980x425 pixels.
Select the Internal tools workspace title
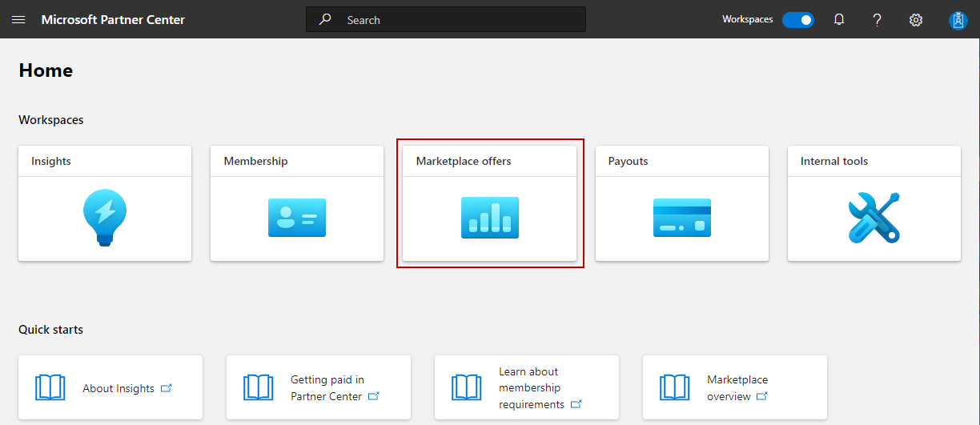[834, 161]
